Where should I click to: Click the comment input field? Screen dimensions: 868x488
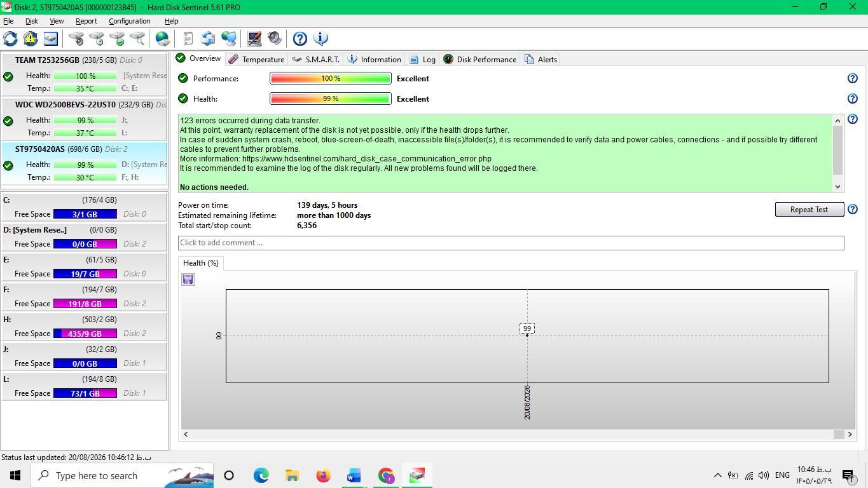511,243
